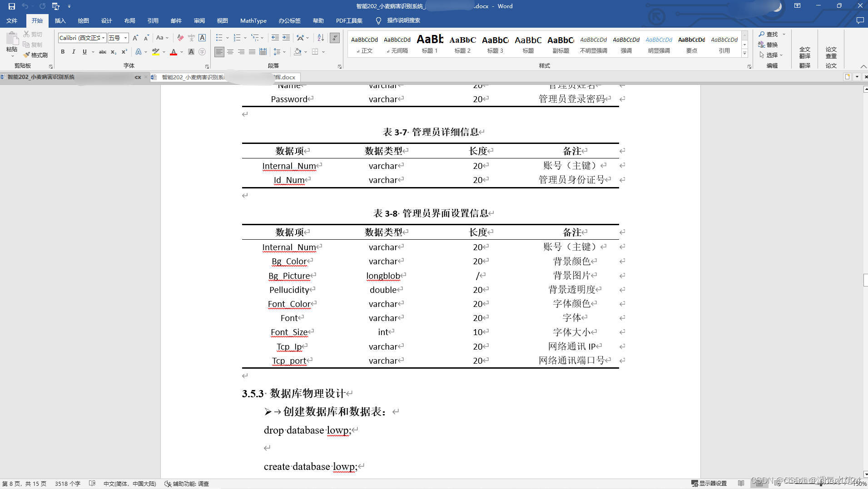Switch to the 插入 (Insert) ribbon tab

pyautogui.click(x=60, y=20)
